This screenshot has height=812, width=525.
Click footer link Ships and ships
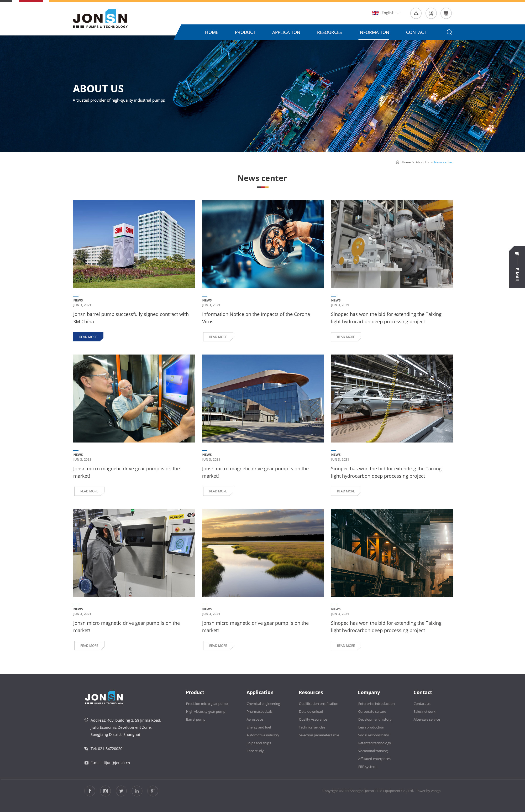(x=259, y=743)
